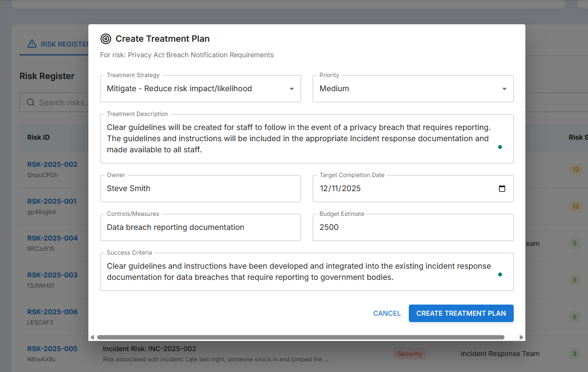Viewport: 588px width, 372px height.
Task: Click the search magnifier icon in risks search
Action: pos(31,102)
